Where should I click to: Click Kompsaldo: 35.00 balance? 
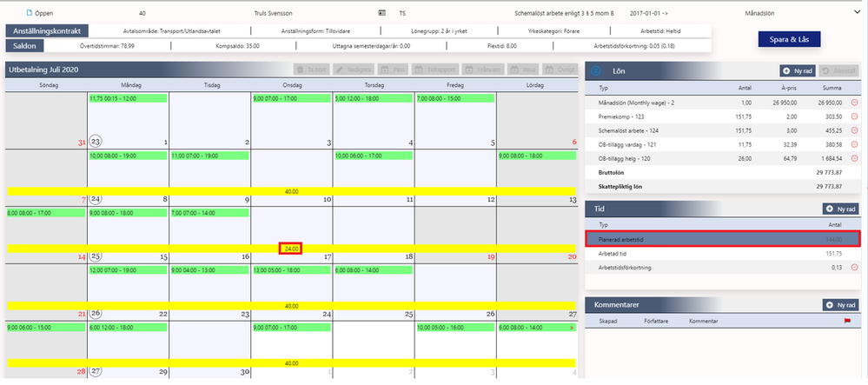[237, 47]
